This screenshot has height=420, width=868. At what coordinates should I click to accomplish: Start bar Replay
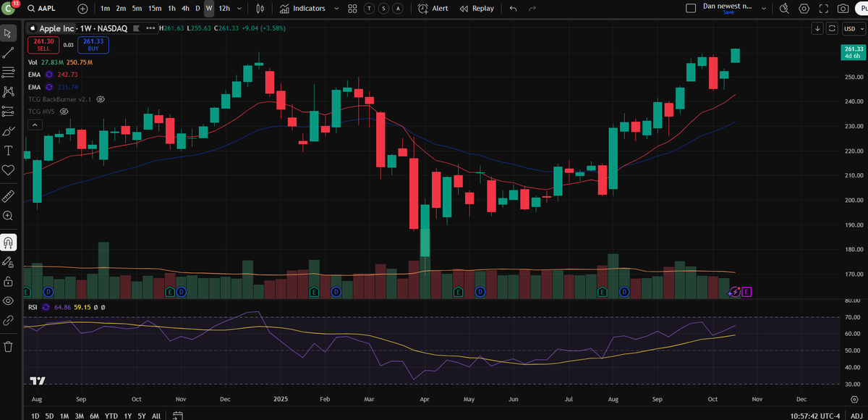coord(476,9)
